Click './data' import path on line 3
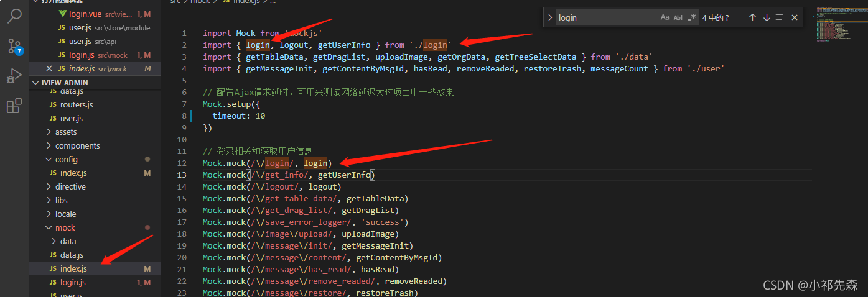The width and height of the screenshot is (868, 297). tap(634, 57)
